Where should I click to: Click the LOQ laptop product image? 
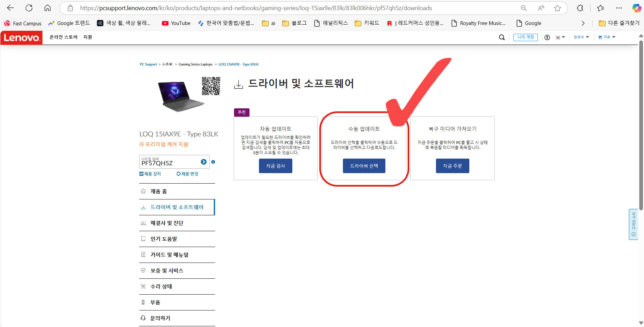pos(181,96)
